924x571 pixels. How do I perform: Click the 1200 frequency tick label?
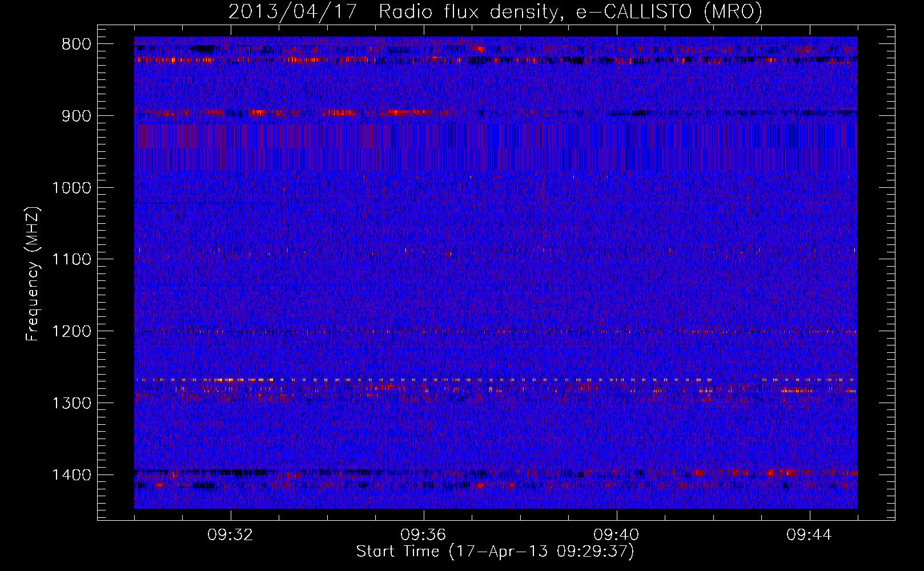click(x=71, y=332)
